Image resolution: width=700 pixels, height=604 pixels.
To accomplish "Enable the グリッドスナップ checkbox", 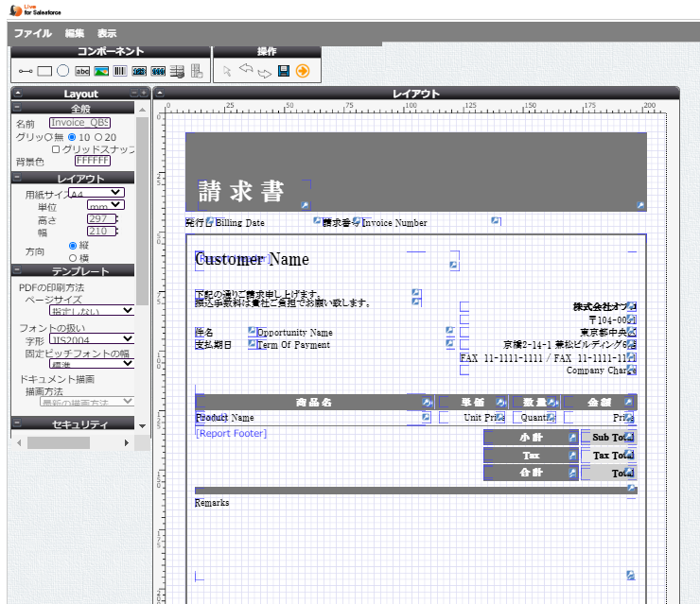I will coord(56,149).
